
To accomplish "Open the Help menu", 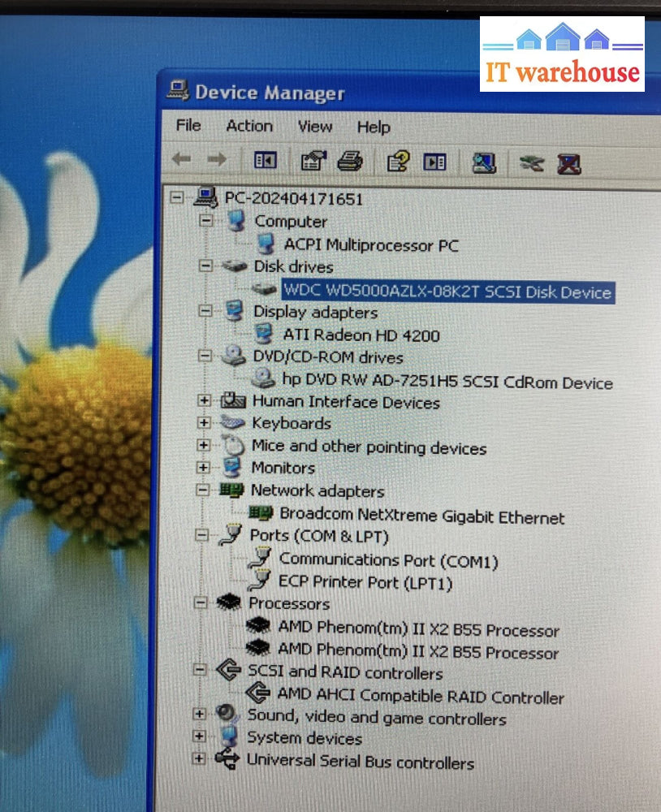I will pyautogui.click(x=374, y=127).
